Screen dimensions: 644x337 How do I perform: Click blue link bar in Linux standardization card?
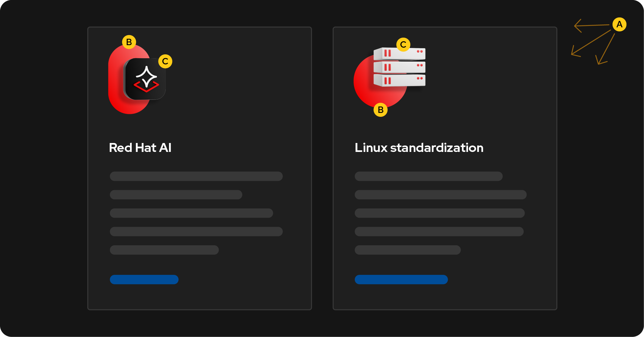coord(401,280)
